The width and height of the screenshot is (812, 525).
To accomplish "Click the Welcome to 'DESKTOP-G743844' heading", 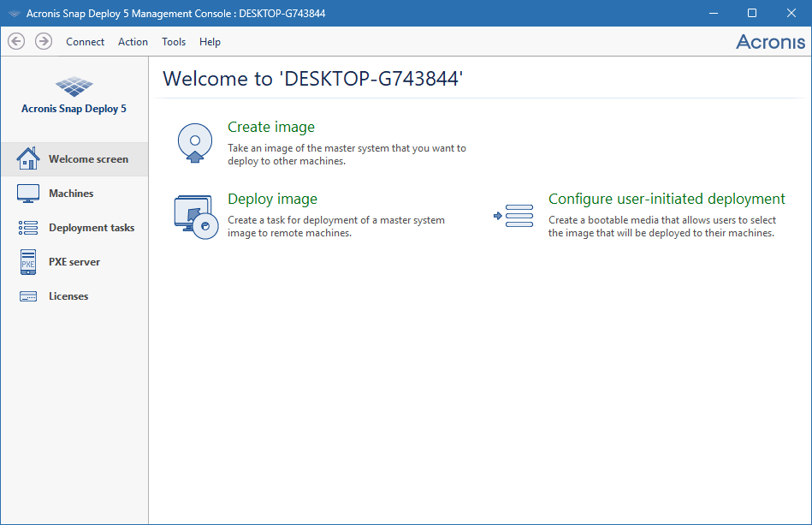I will (x=313, y=79).
